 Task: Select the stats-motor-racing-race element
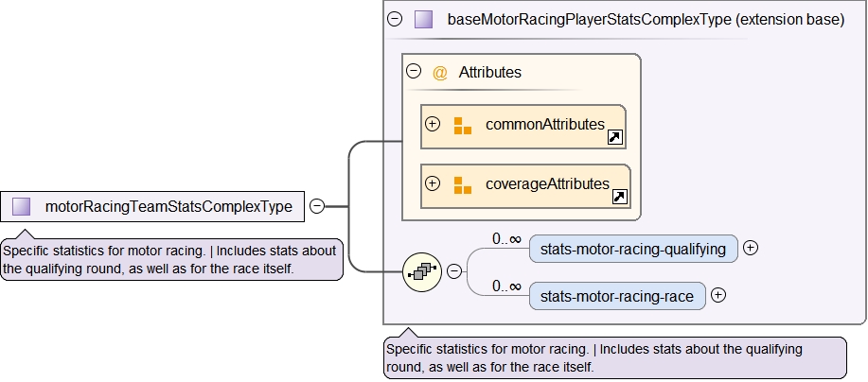click(616, 296)
